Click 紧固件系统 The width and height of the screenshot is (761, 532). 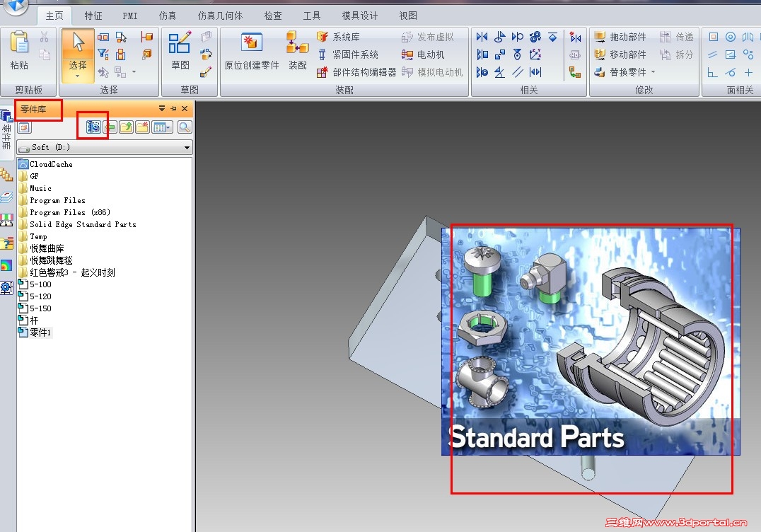point(347,54)
